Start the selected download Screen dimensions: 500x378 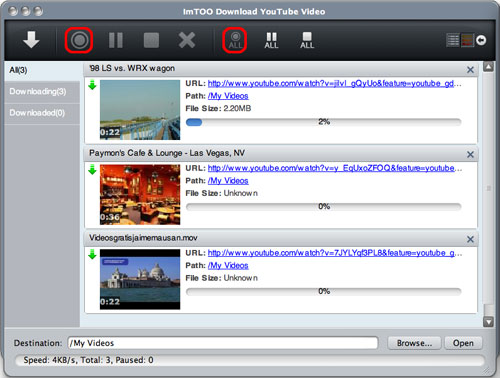[79, 40]
